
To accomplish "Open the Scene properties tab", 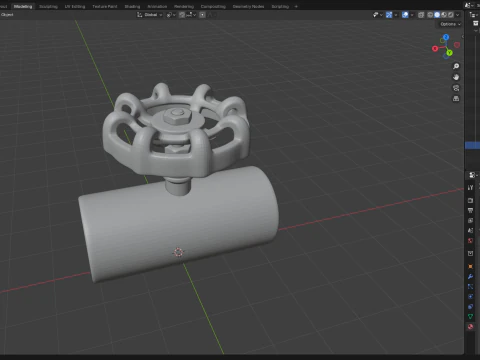I will pyautogui.click(x=470, y=230).
